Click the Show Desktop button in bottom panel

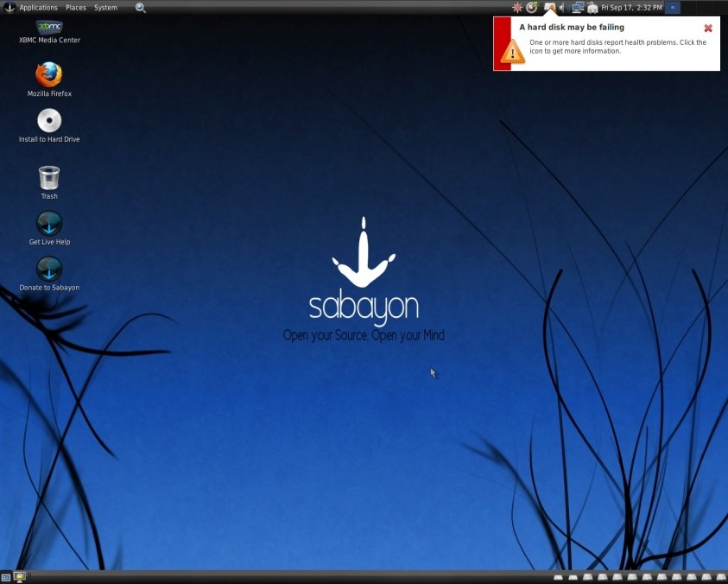coord(6,577)
